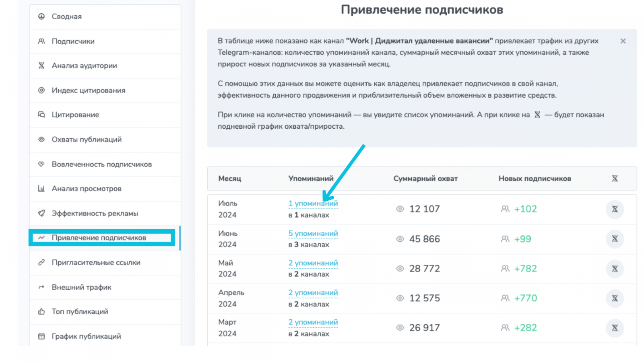Open the Подписчики section
Image resolution: width=644 pixels, height=362 pixels.
[73, 41]
